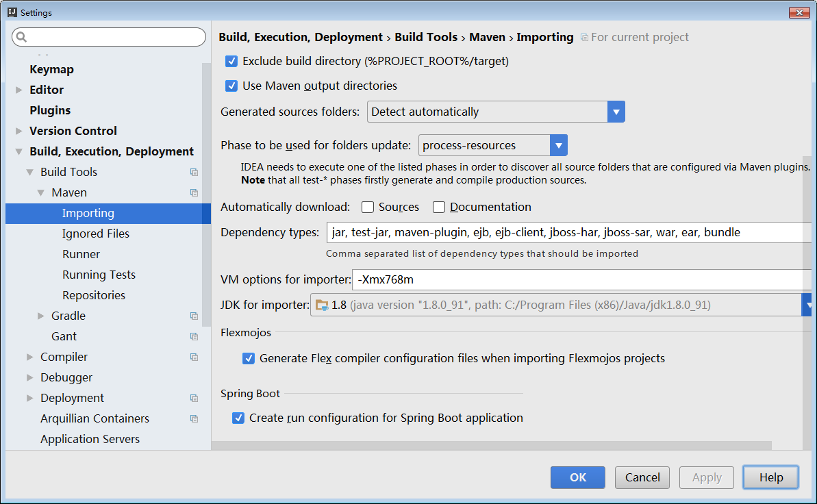Collapse the Maven tree node
The height and width of the screenshot is (504, 817).
pos(41,193)
